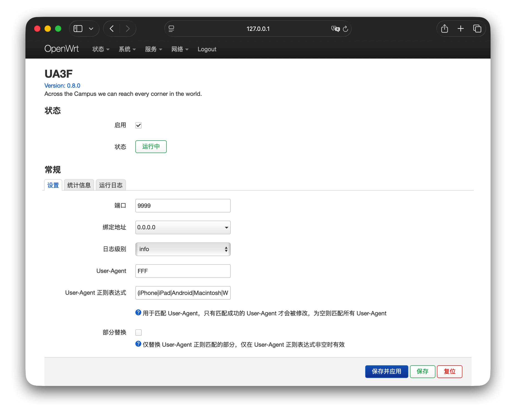Reload the page with refresh icon
The height and width of the screenshot is (420, 516).
pos(346,29)
